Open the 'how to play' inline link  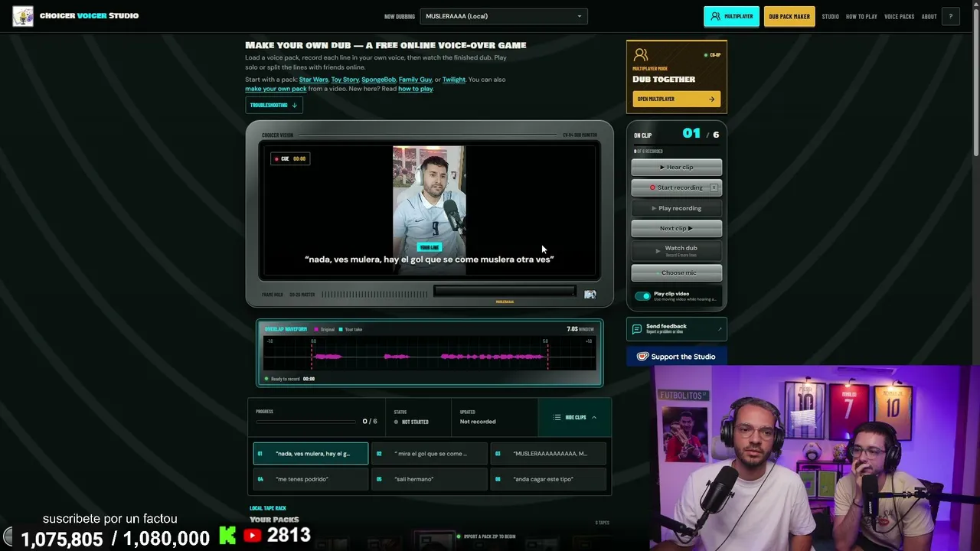[x=416, y=89]
